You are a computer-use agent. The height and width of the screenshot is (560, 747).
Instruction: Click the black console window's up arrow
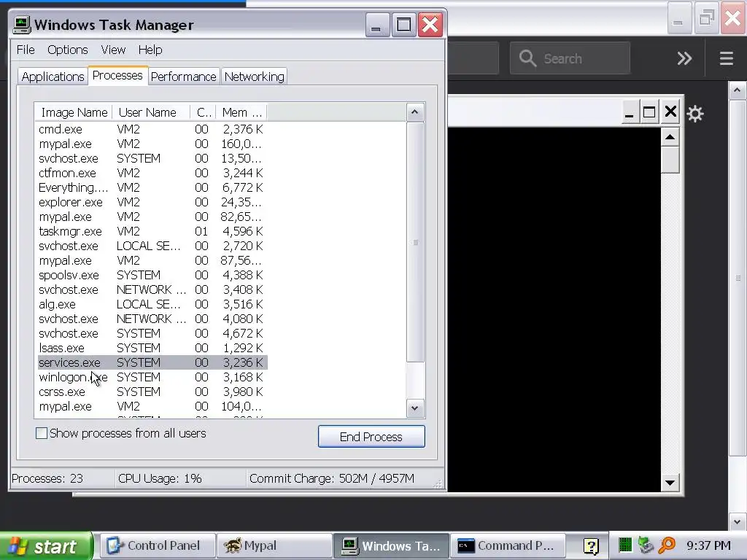[x=670, y=137]
